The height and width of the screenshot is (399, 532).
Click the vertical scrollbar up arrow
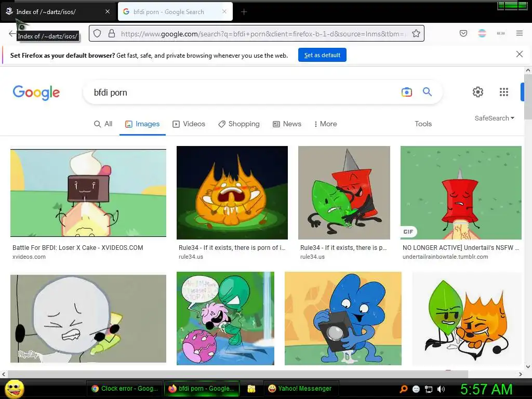[x=528, y=70]
